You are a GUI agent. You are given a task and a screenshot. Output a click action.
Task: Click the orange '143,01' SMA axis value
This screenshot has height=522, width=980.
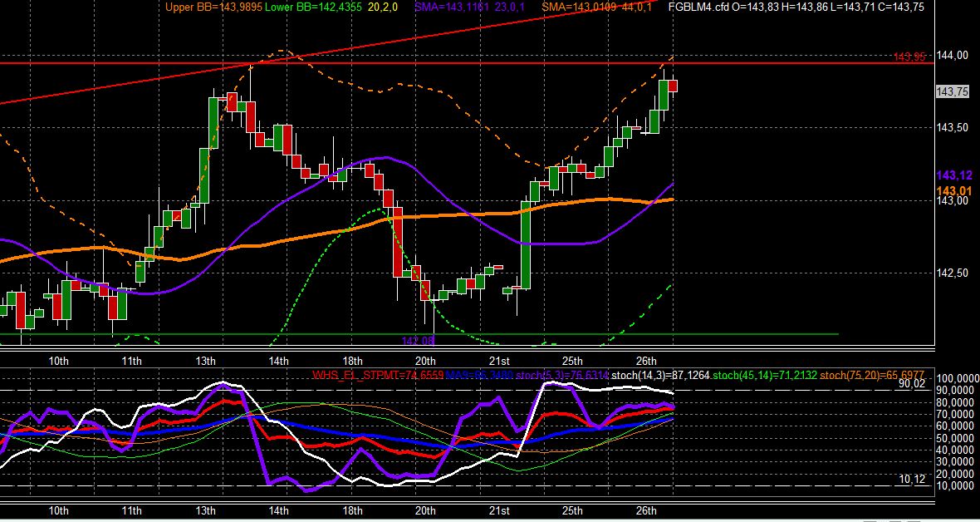pyautogui.click(x=953, y=190)
